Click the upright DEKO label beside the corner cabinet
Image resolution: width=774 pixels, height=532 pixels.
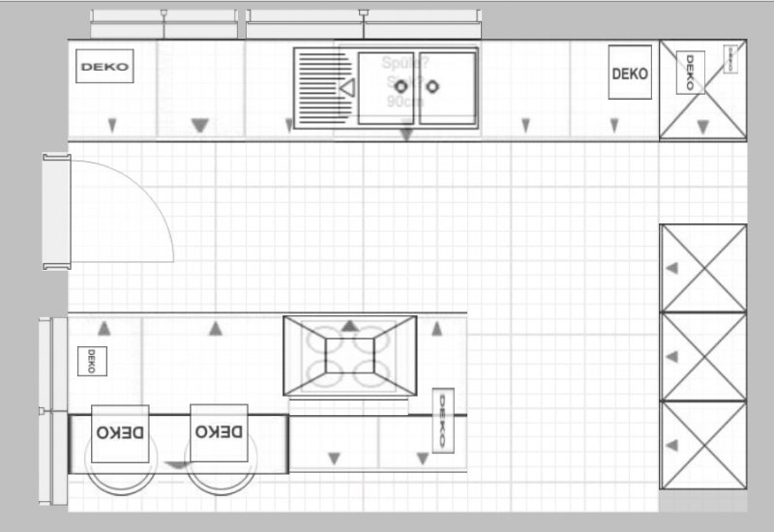click(630, 73)
